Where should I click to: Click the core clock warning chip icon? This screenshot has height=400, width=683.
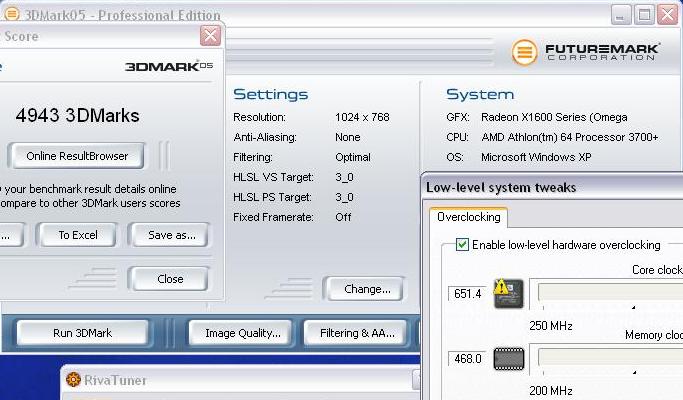(x=508, y=294)
